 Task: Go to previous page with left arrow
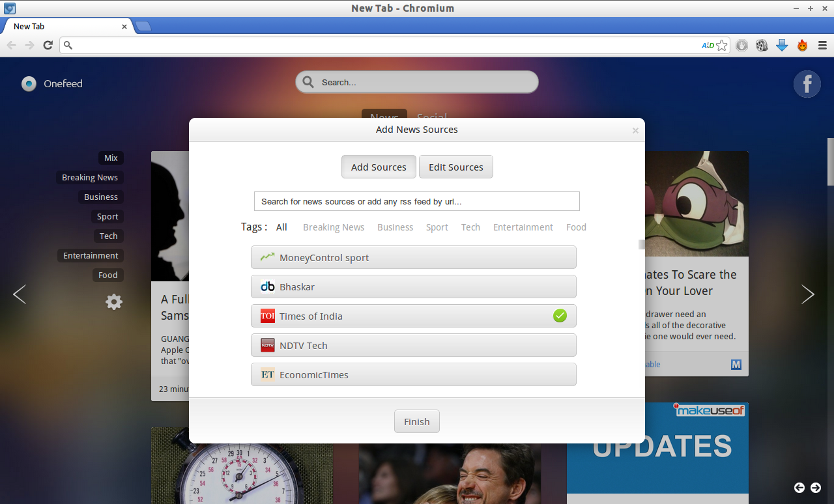coord(20,294)
